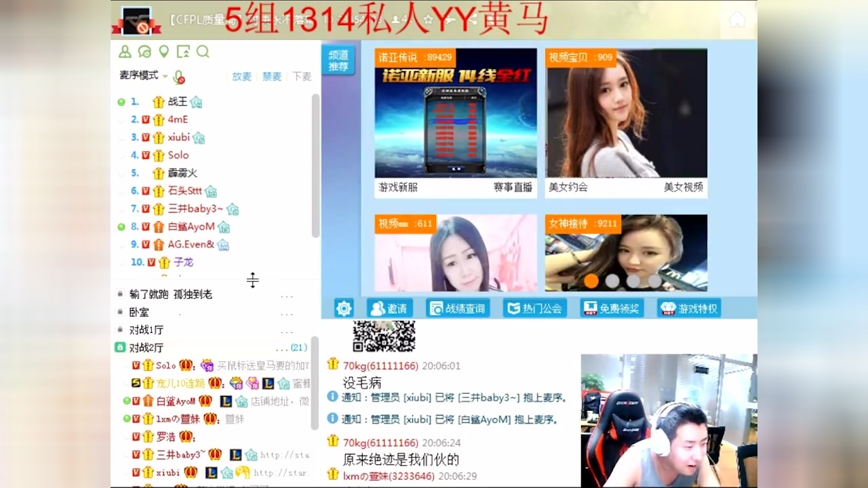Open the 女神接待 recommended channel thumbnail
Viewport: 868px width, 488px height.
point(626,253)
